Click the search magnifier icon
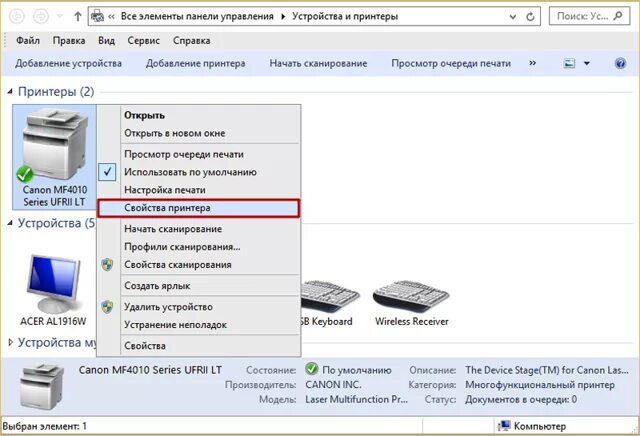The width and height of the screenshot is (640, 436). click(618, 16)
